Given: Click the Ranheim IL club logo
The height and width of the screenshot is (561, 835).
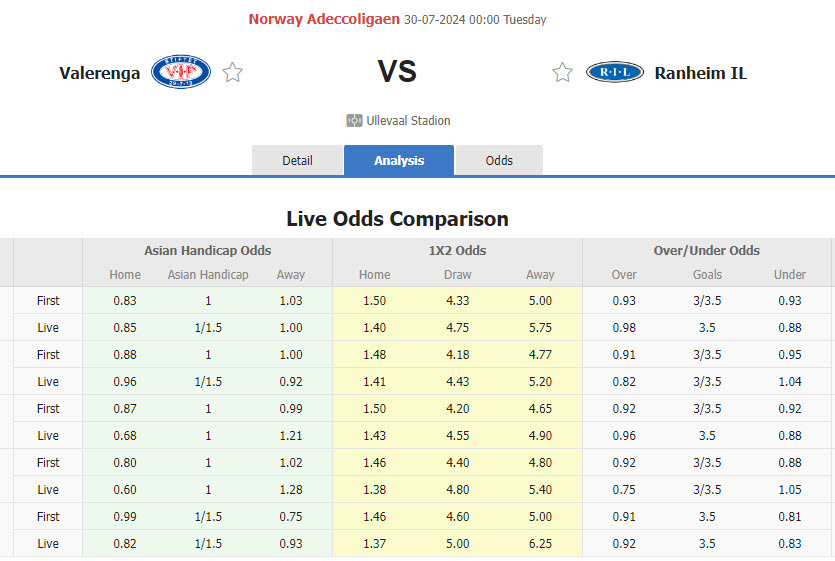Looking at the screenshot, I should 614,72.
